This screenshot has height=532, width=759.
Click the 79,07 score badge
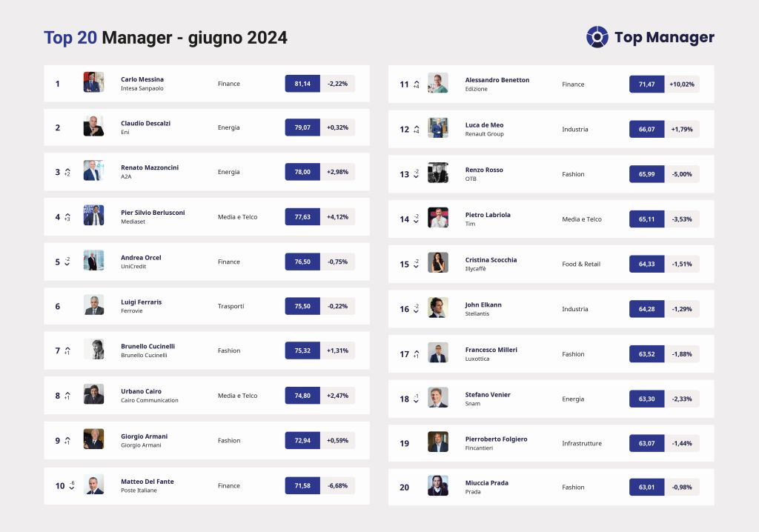coord(302,127)
